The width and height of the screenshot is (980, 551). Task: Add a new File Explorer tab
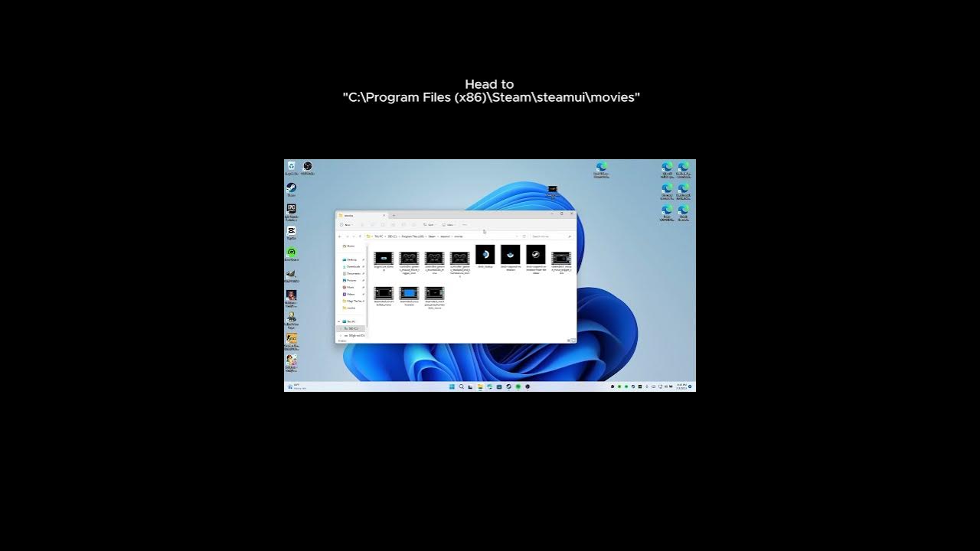pyautogui.click(x=394, y=216)
